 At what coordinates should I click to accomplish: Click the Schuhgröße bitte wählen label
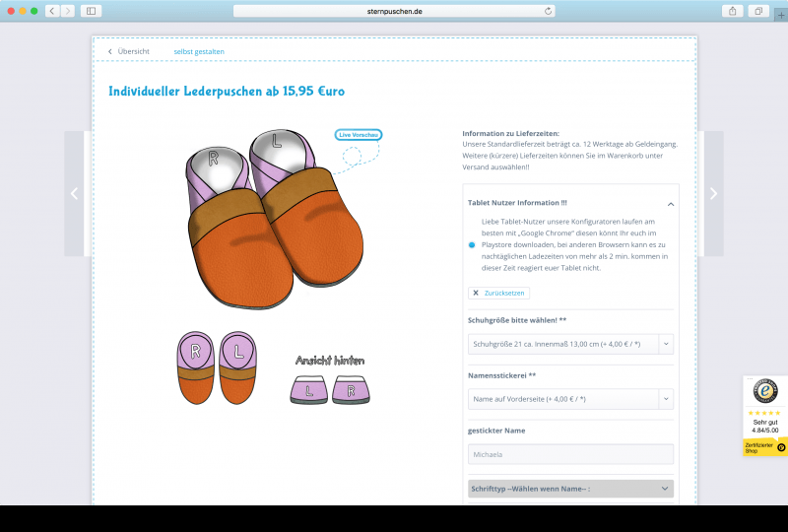tap(517, 320)
